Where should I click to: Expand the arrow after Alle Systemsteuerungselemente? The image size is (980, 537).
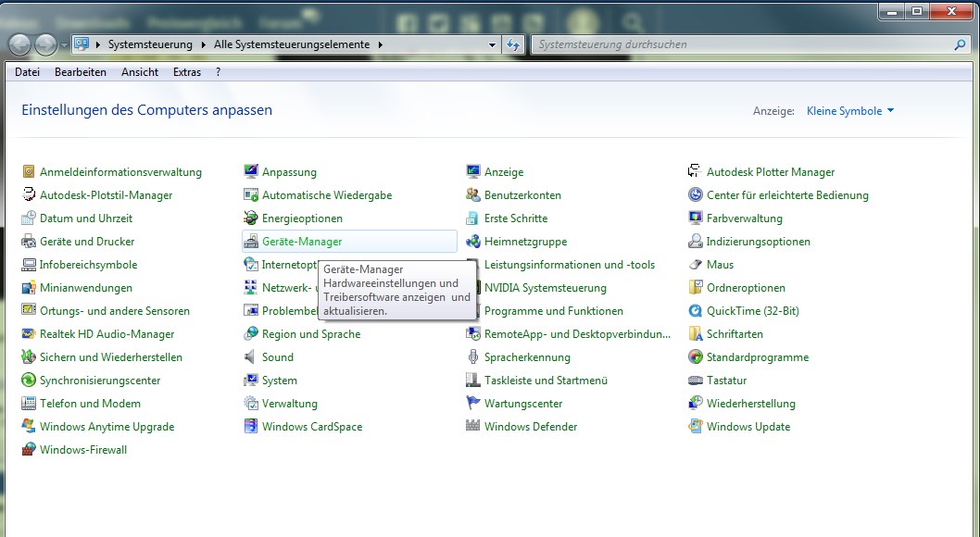coord(380,45)
